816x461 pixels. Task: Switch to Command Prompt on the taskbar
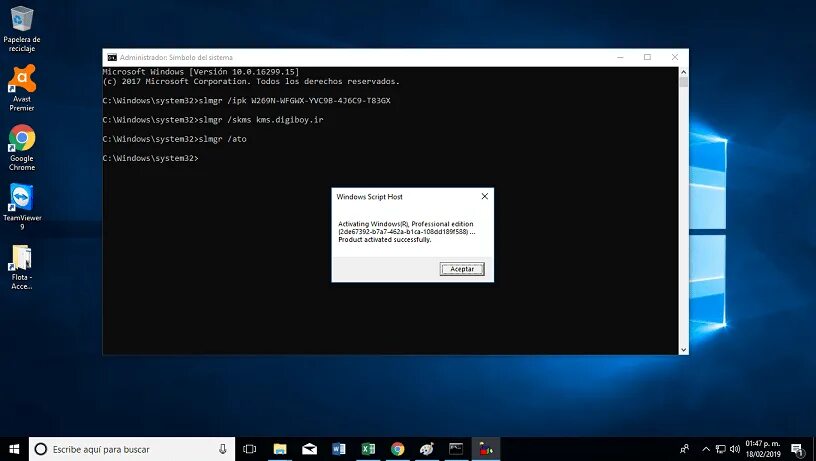point(456,449)
